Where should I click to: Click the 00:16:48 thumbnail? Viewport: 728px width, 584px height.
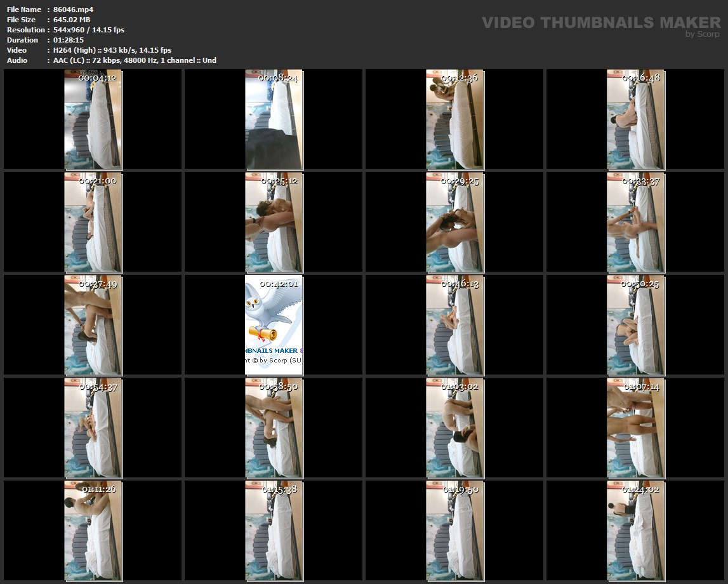point(636,119)
